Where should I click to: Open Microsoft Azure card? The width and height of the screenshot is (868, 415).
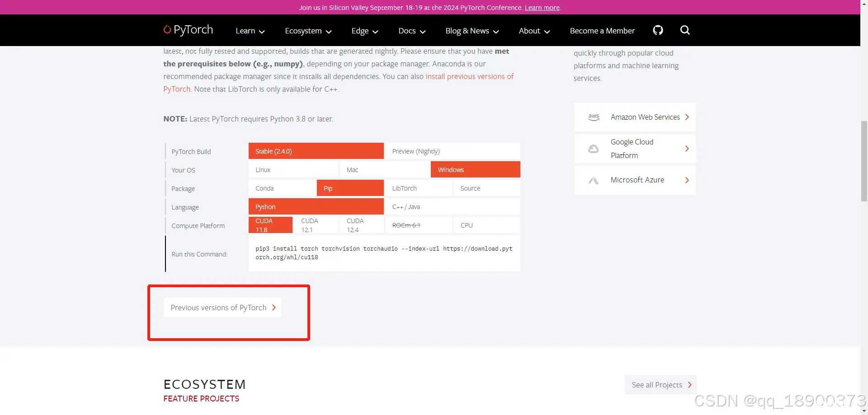pyautogui.click(x=635, y=180)
